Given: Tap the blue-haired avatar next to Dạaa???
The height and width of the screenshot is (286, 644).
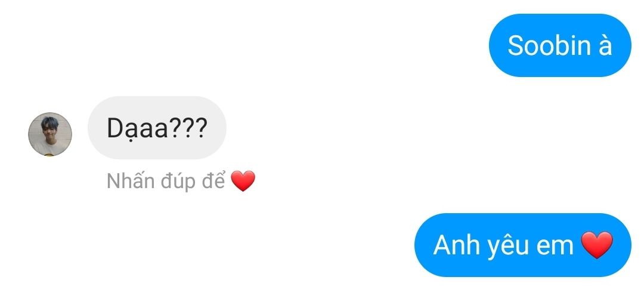Looking at the screenshot, I should click(50, 134).
